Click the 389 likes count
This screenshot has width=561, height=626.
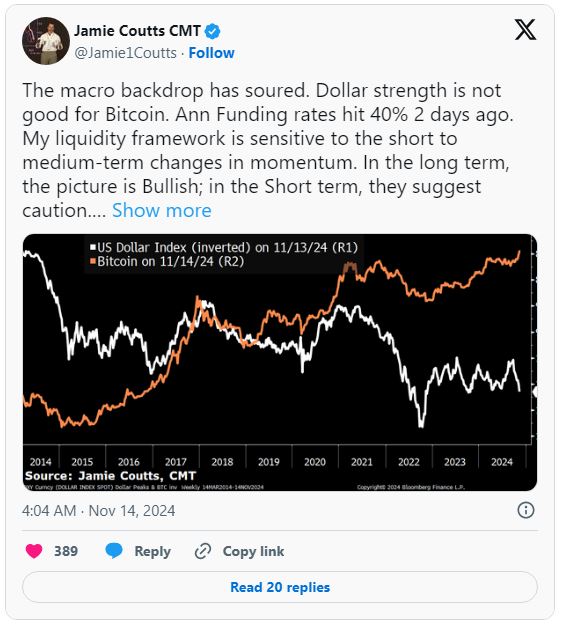[66, 551]
